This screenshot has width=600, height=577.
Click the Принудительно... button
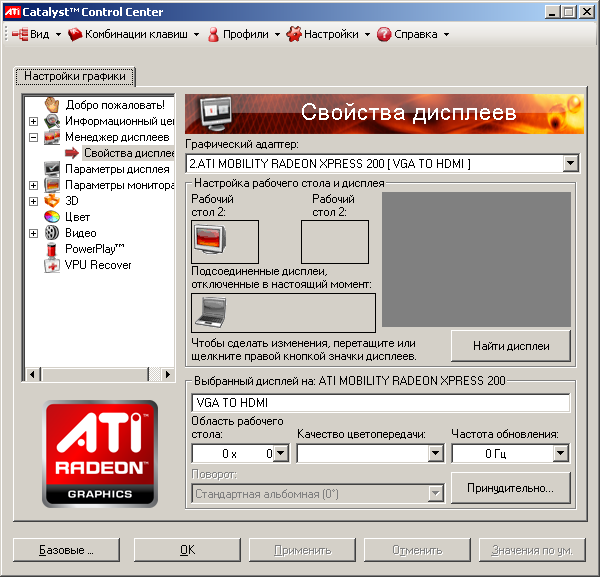(x=511, y=488)
